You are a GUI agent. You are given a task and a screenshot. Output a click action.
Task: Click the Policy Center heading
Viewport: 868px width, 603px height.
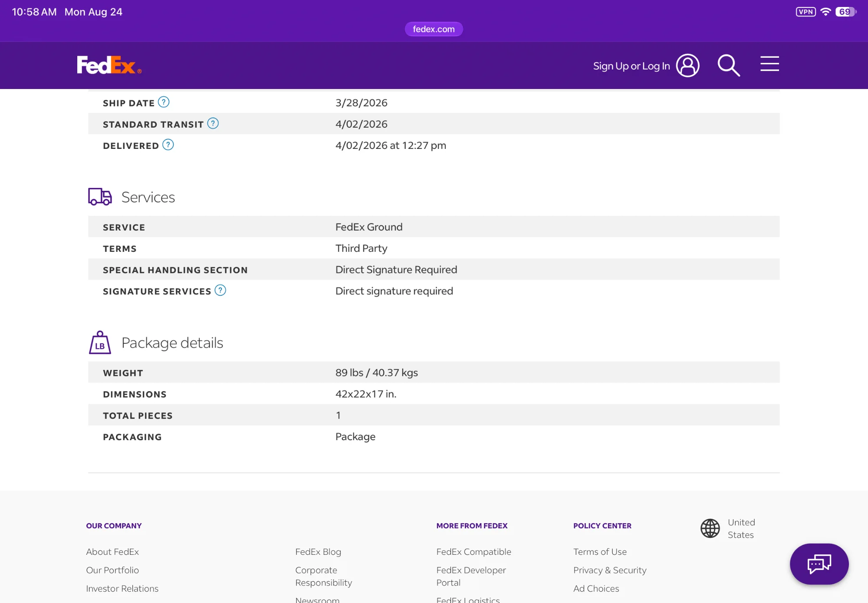coord(602,526)
